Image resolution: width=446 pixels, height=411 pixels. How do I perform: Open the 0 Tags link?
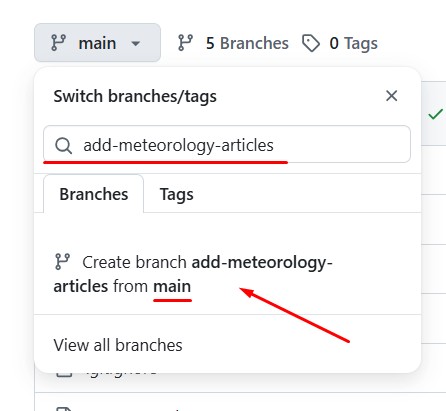(340, 43)
